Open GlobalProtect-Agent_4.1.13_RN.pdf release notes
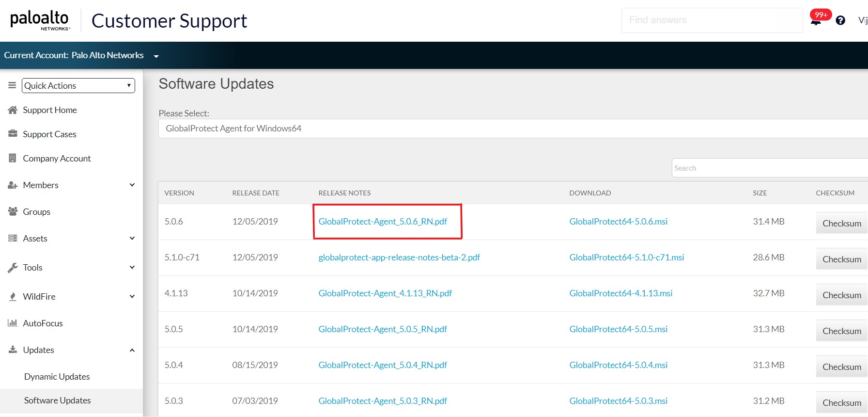The width and height of the screenshot is (868, 417). [385, 293]
